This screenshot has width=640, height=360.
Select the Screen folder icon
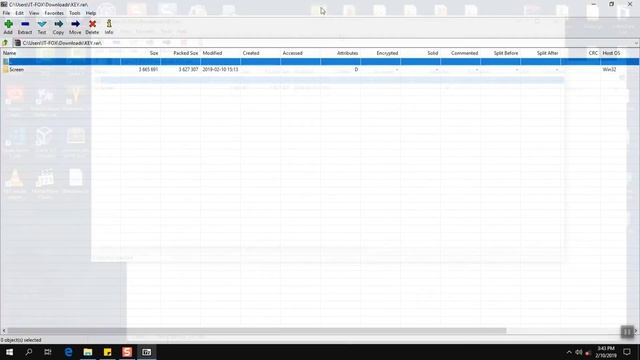(x=5, y=70)
